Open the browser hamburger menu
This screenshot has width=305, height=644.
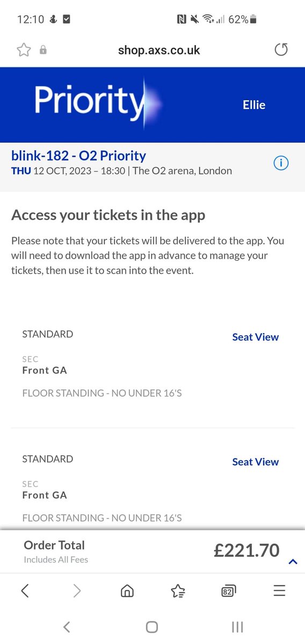279,591
